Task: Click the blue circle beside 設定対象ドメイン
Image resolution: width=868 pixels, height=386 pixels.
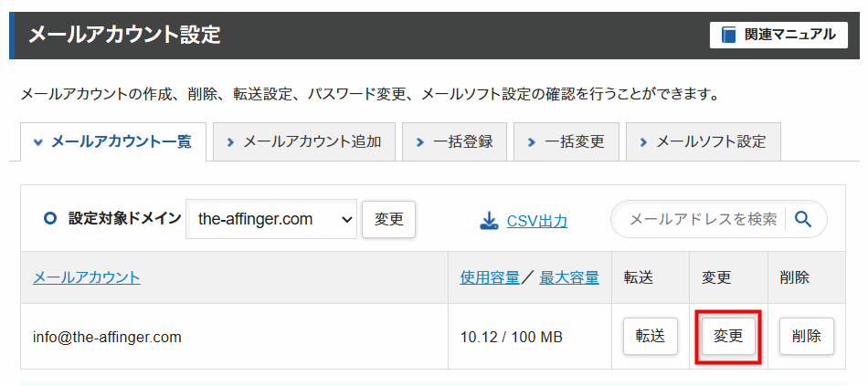Action: pyautogui.click(x=50, y=219)
